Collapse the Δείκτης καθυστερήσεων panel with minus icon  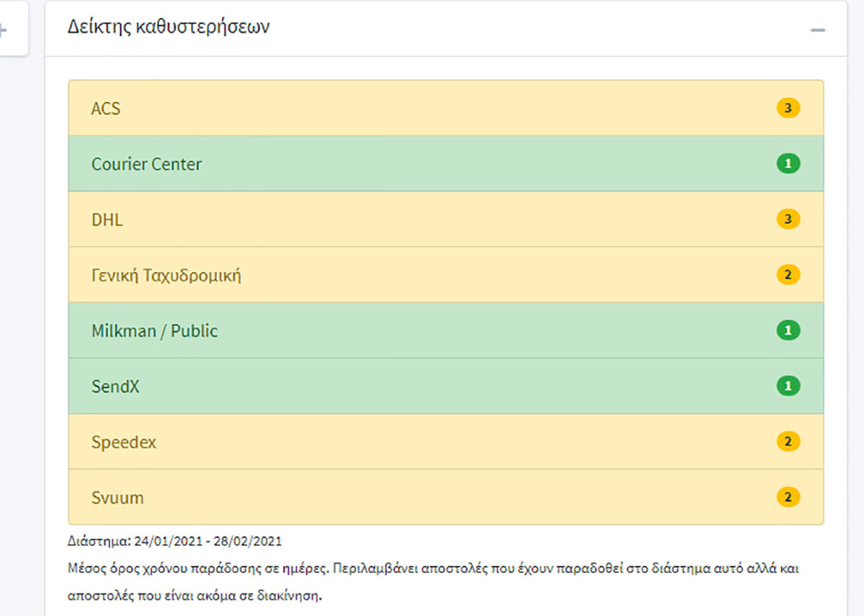tap(817, 29)
